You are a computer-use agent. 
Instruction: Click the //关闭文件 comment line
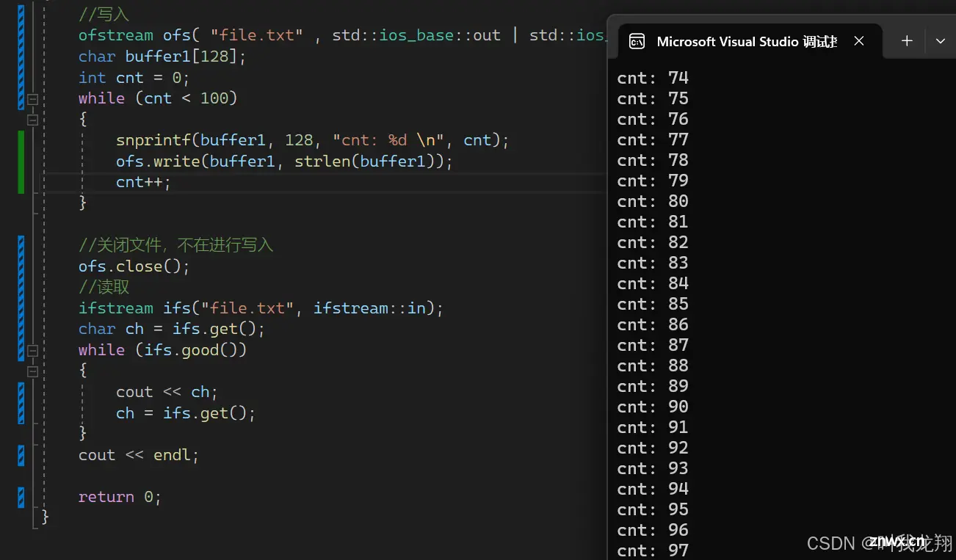click(x=175, y=245)
